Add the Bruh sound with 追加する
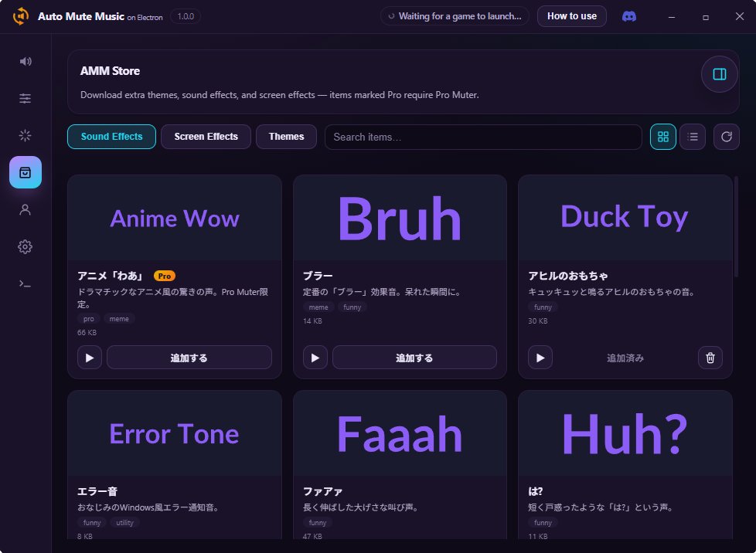The height and width of the screenshot is (553, 756). click(414, 358)
